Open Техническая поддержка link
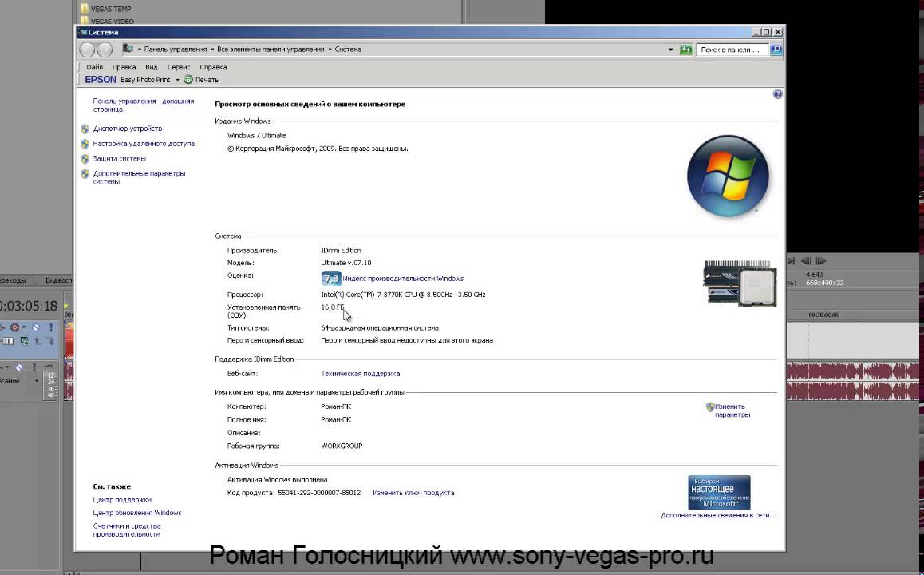The height and width of the screenshot is (575, 924). coord(360,373)
